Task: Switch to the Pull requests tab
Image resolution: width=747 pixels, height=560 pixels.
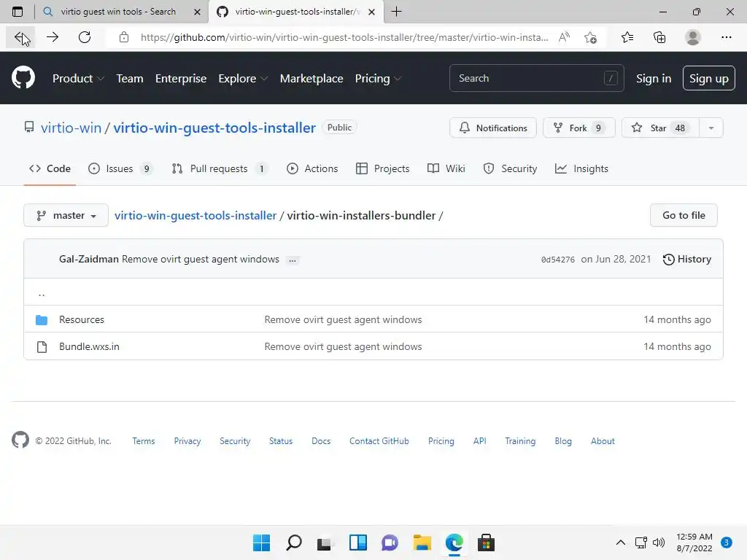Action: 220,168
